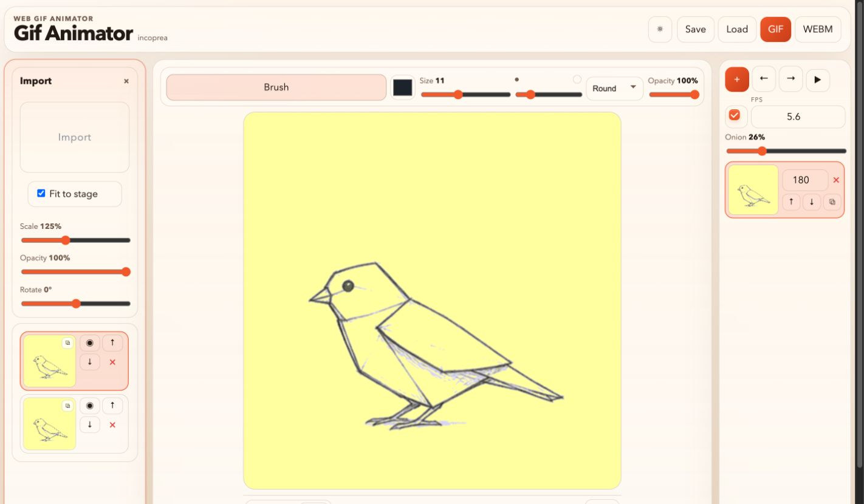Click the FPS input field showing 5.6
The height and width of the screenshot is (504, 864).
coord(798,117)
